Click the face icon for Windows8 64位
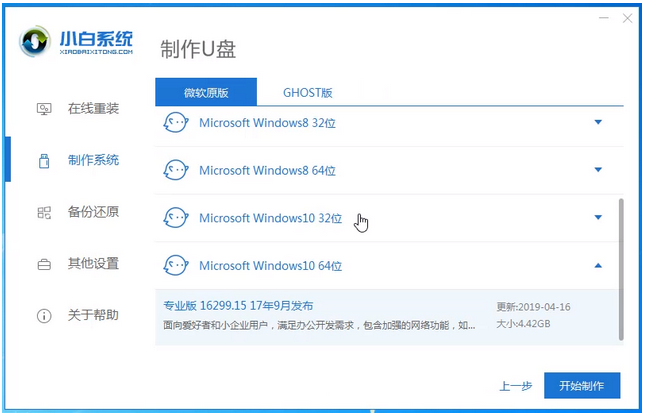This screenshot has height=419, width=646. tap(175, 170)
